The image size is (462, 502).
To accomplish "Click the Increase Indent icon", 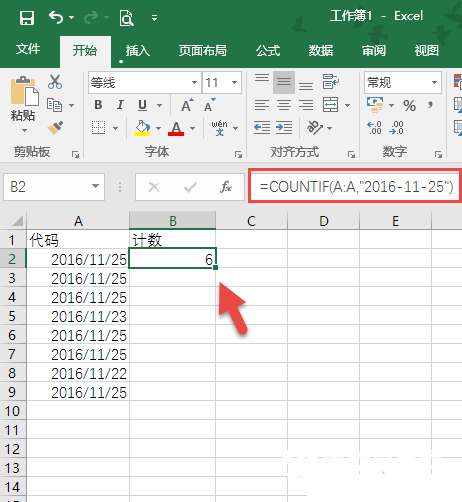I will click(x=284, y=128).
